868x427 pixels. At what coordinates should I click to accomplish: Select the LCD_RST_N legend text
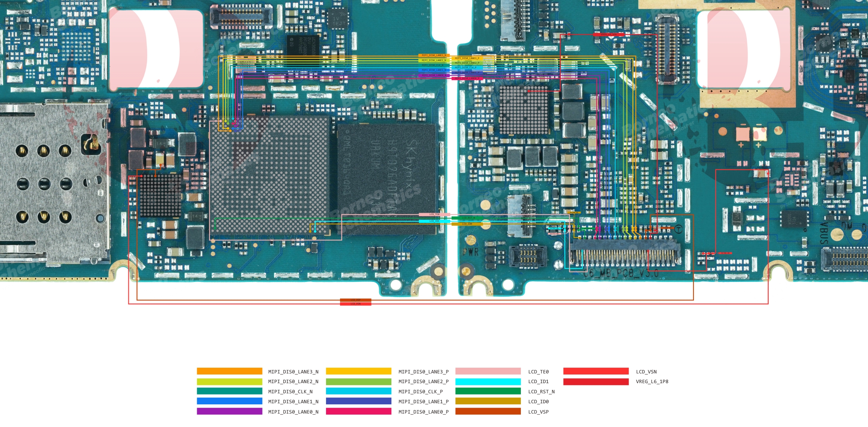point(541,392)
